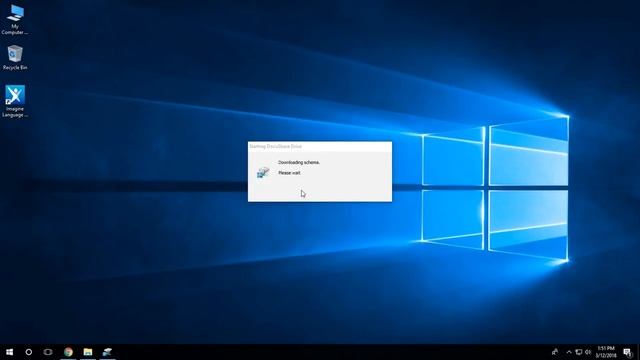The height and width of the screenshot is (360, 640).
Task: Open the network status tray icon
Action: [578, 352]
